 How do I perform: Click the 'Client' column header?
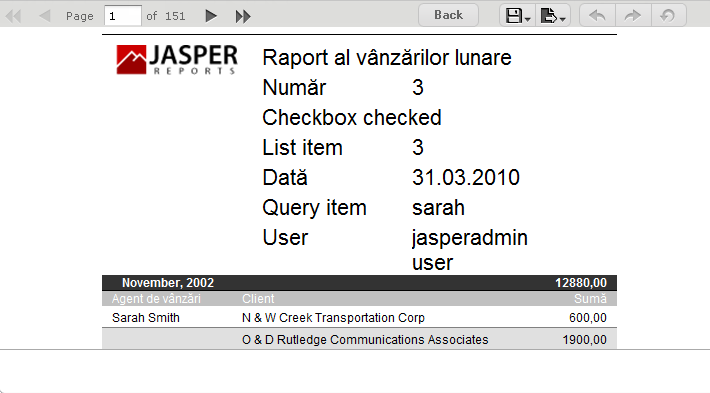click(x=258, y=299)
